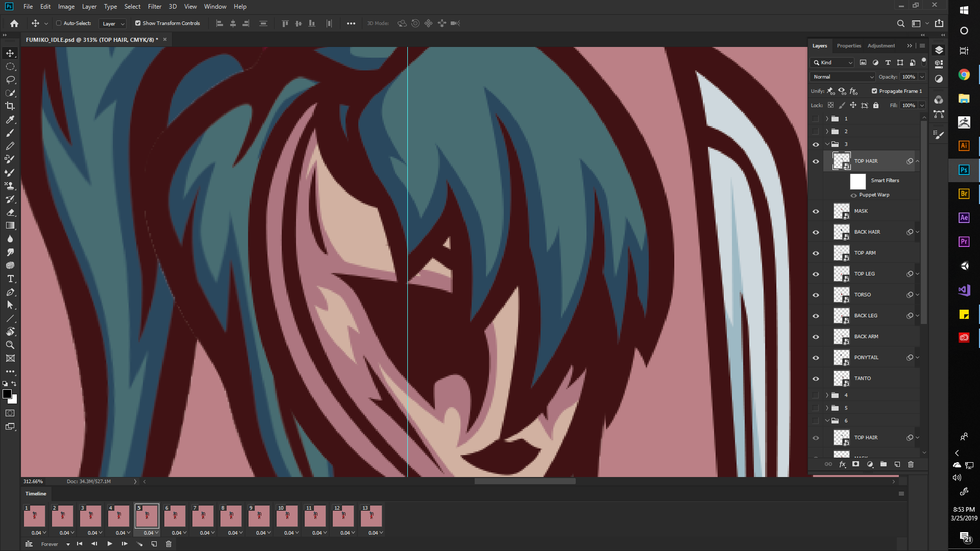Image resolution: width=980 pixels, height=551 pixels.
Task: Uncheck Show Transform Controls
Action: pos(138,23)
